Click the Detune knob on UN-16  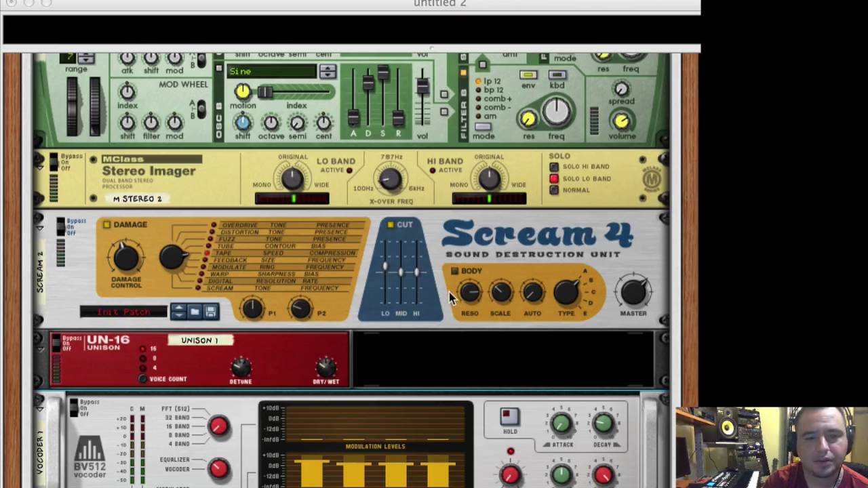coord(241,367)
